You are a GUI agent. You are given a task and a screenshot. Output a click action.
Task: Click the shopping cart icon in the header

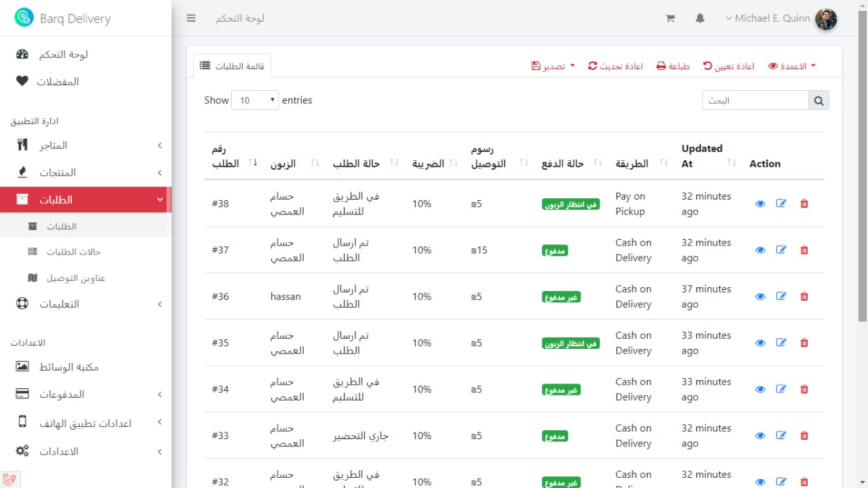[x=670, y=18]
